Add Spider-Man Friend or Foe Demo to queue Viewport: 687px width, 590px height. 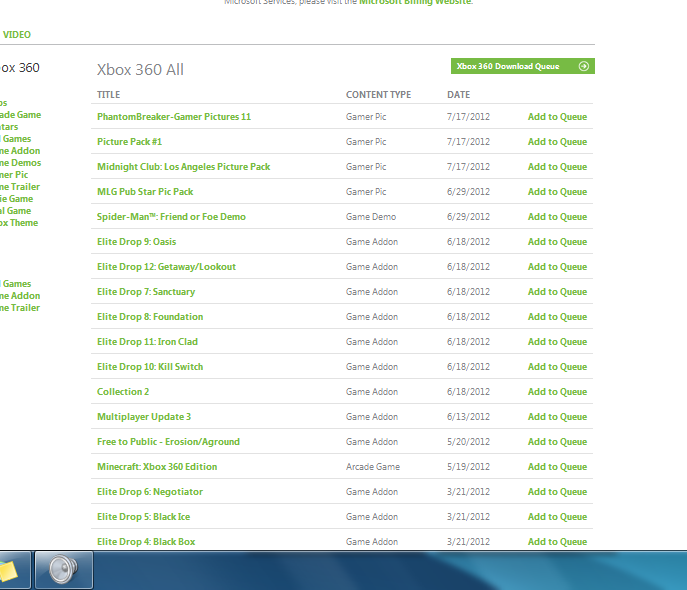(557, 216)
